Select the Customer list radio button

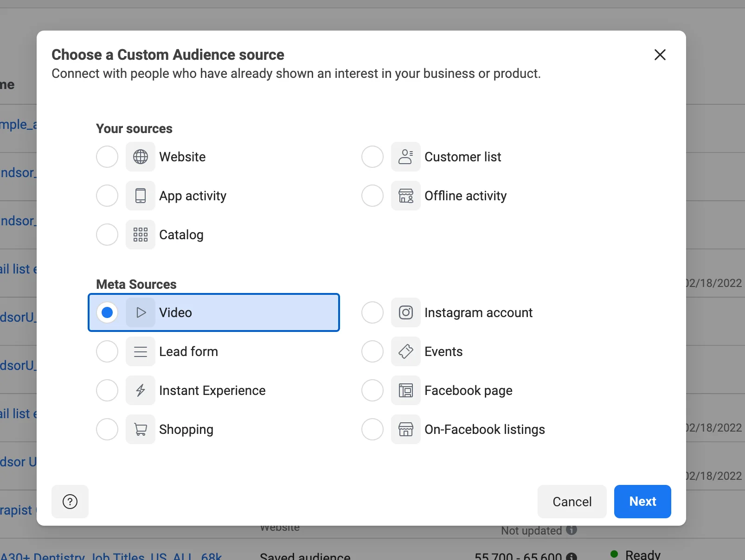click(x=372, y=157)
